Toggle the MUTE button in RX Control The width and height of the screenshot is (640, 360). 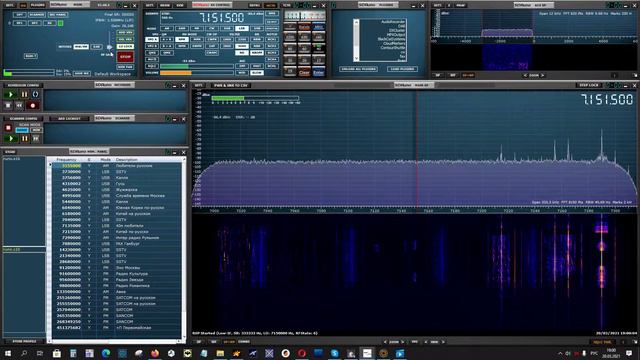click(x=151, y=59)
